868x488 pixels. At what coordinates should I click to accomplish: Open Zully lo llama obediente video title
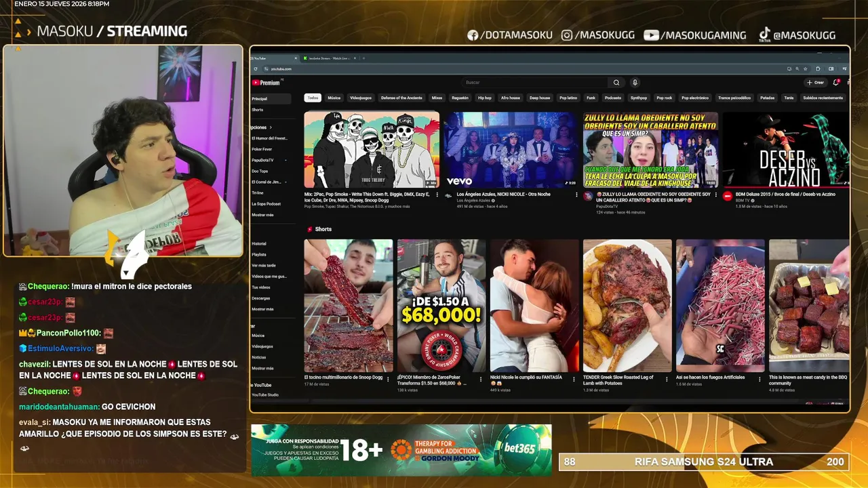click(654, 197)
